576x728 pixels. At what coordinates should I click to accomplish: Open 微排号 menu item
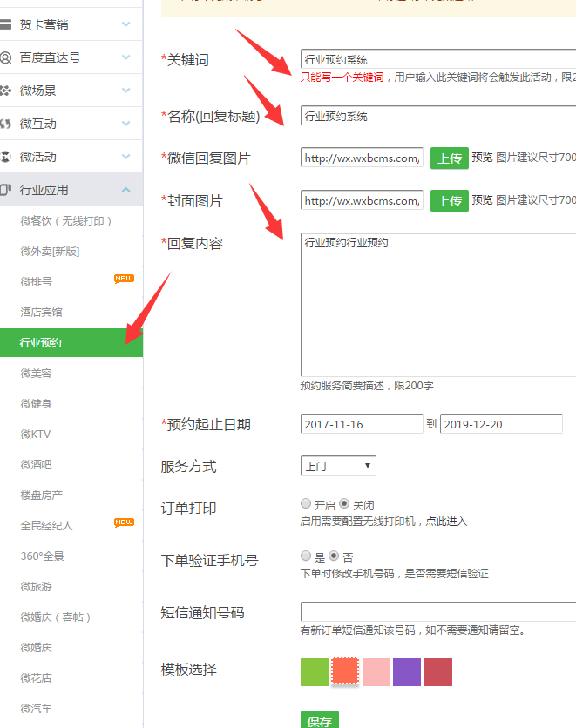[x=37, y=282]
